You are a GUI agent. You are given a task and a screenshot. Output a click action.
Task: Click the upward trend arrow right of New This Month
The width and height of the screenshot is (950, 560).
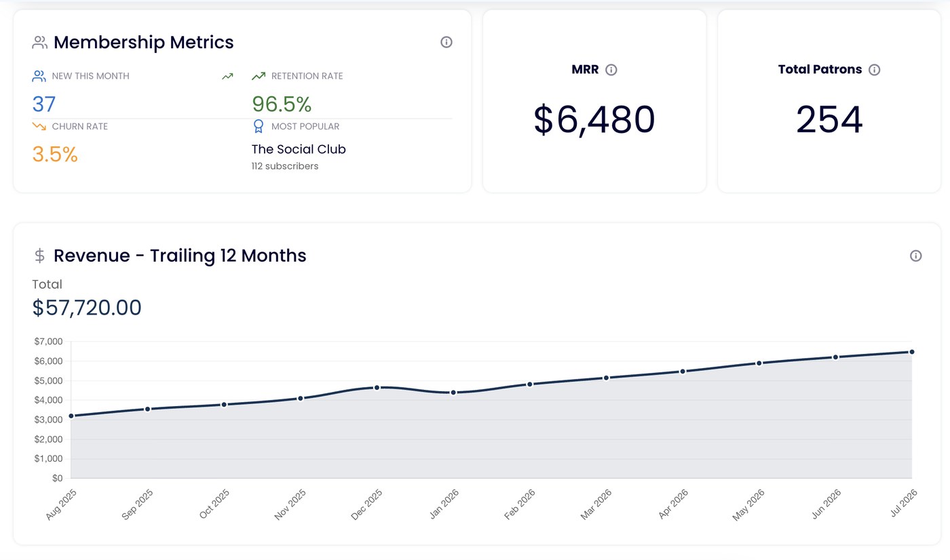point(228,76)
